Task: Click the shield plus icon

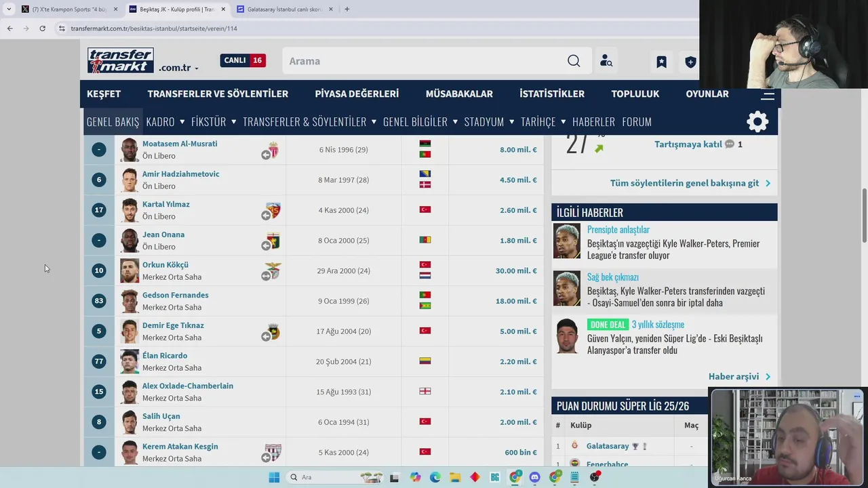Action: pos(690,62)
